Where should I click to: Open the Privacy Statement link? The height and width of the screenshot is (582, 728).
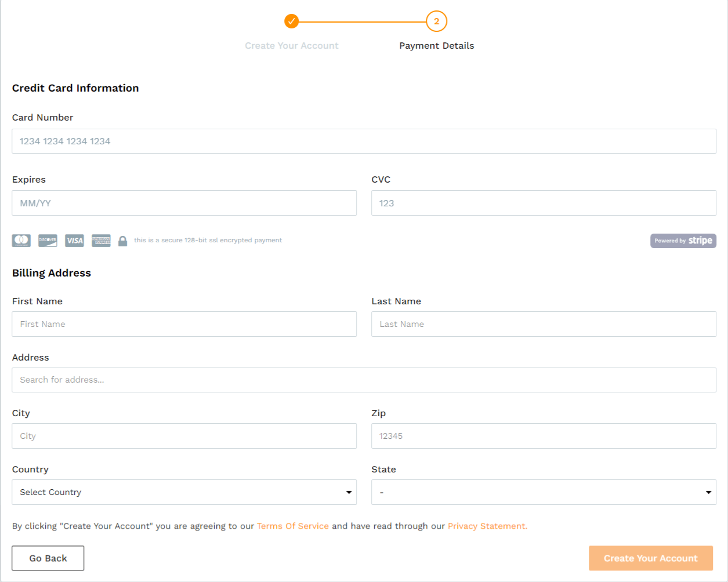[x=487, y=526]
